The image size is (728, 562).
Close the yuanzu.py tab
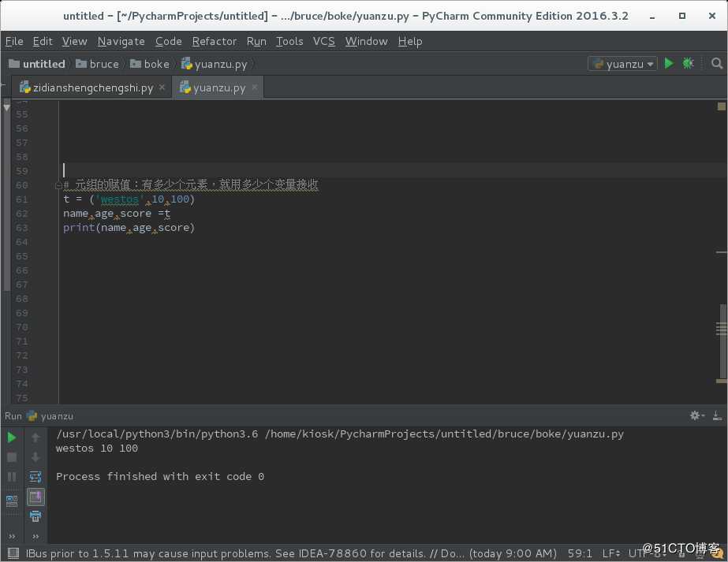254,87
